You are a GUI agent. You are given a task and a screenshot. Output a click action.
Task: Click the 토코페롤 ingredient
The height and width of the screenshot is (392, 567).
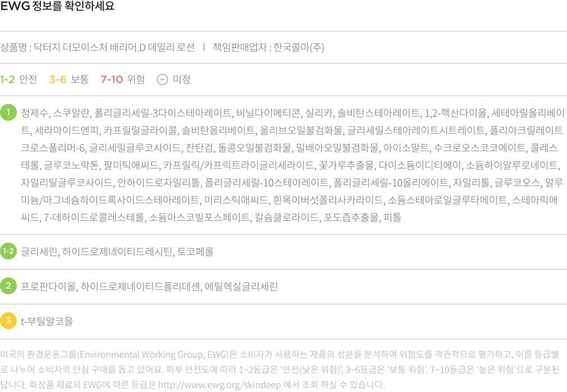pyautogui.click(x=196, y=252)
